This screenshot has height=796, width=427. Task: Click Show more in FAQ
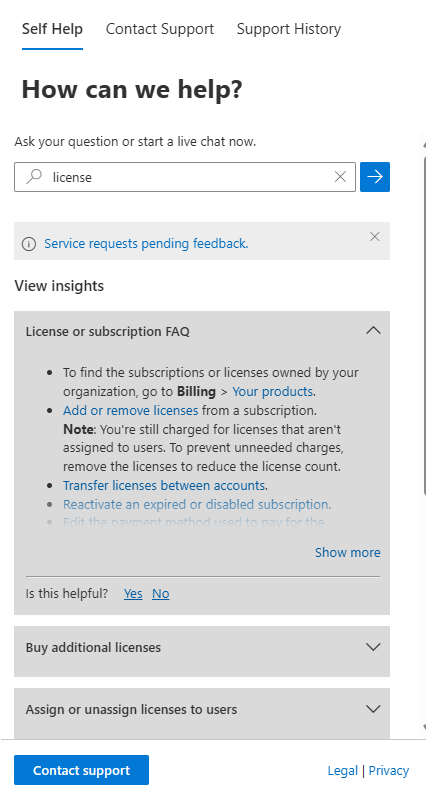[348, 552]
